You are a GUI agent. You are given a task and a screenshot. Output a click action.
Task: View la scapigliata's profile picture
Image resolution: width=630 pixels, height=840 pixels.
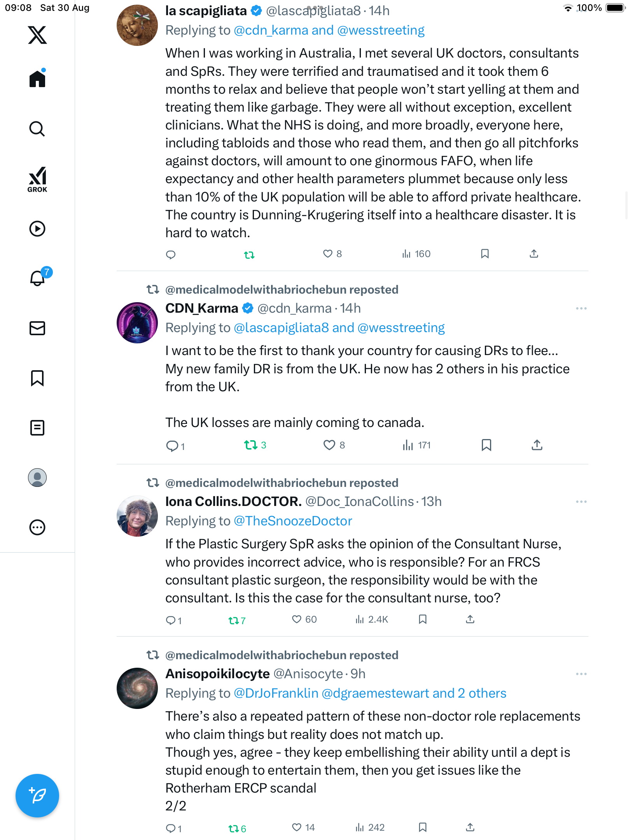tap(137, 25)
